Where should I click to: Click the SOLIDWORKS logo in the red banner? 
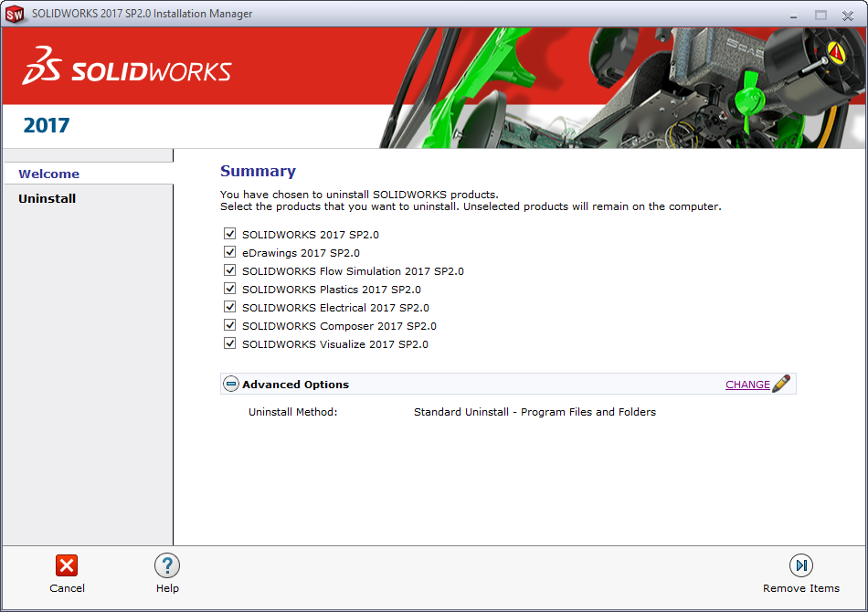(x=128, y=69)
